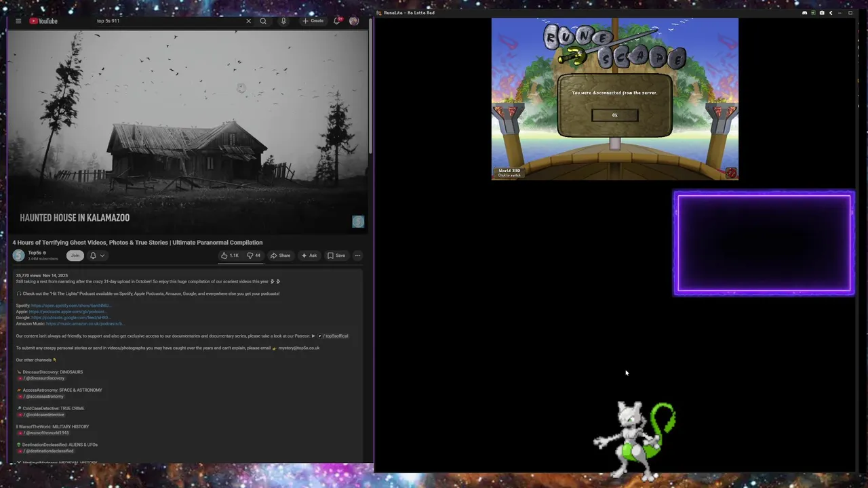
Task: Open the Ask AI button
Action: [x=309, y=256]
